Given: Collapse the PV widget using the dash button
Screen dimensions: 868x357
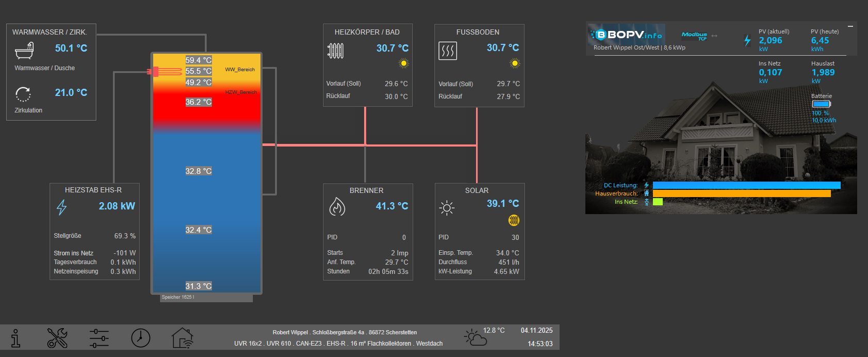Looking at the screenshot, I should click(850, 26).
